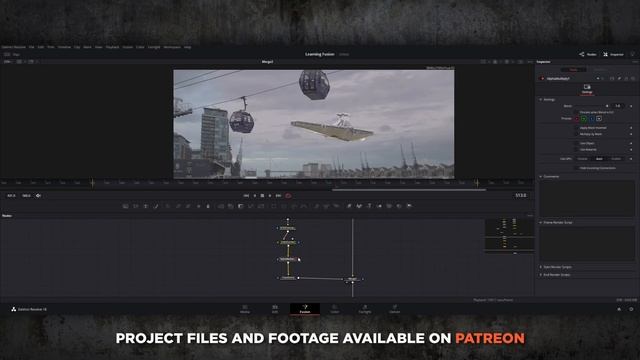Click the audio mute speaker icon

38,196
